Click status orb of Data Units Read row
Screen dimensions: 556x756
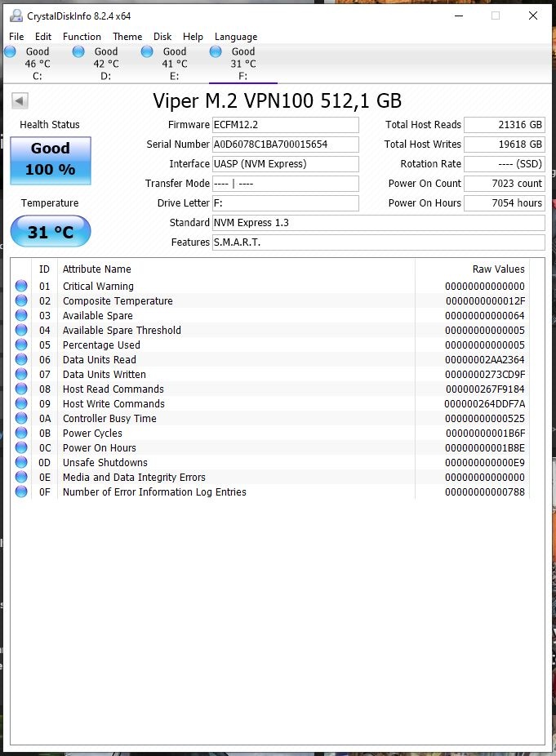[21, 359]
